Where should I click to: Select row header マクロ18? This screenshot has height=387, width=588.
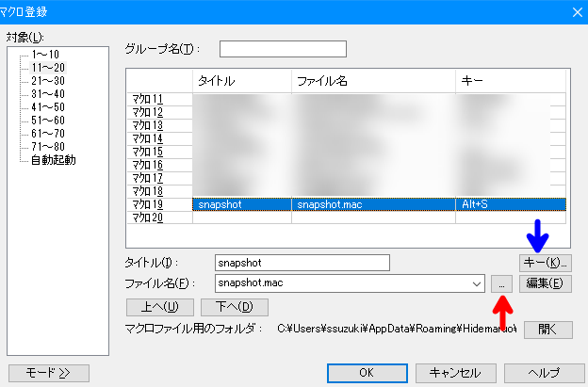[x=160, y=191]
